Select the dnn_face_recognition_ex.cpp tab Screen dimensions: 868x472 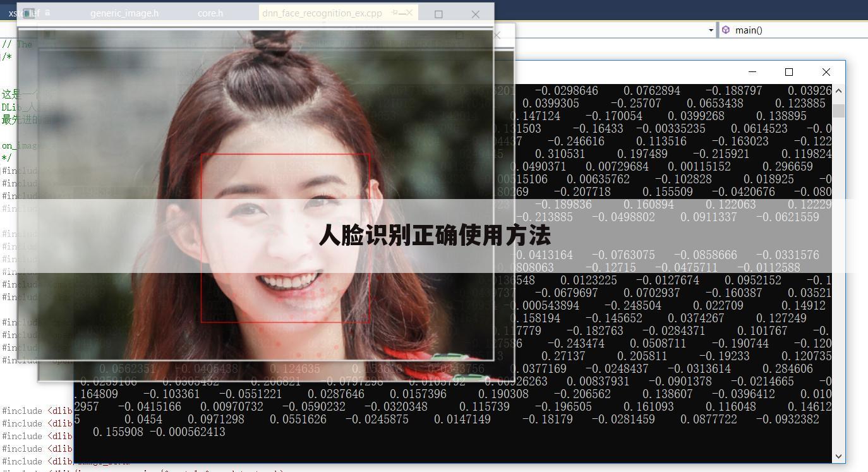pos(322,13)
